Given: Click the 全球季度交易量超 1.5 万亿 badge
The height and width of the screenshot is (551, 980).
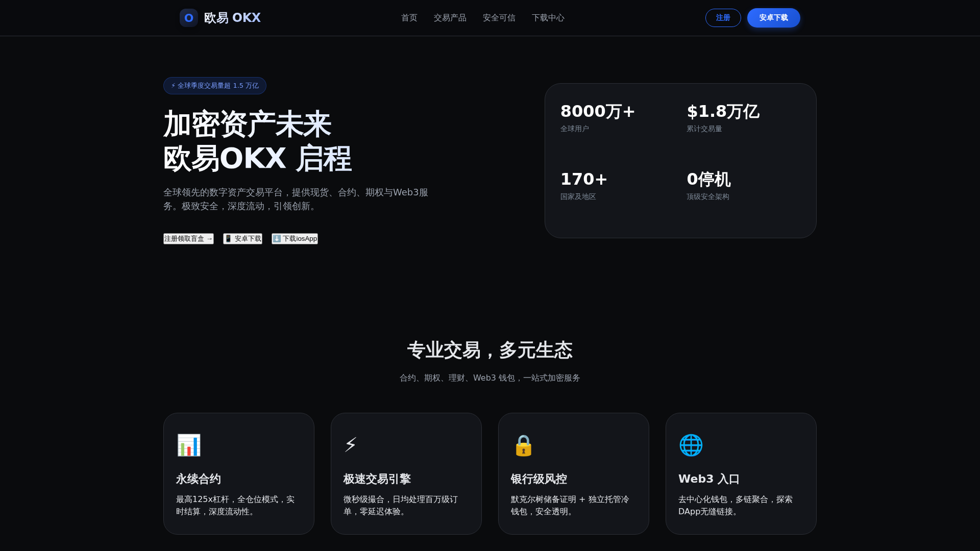Looking at the screenshot, I should (215, 86).
